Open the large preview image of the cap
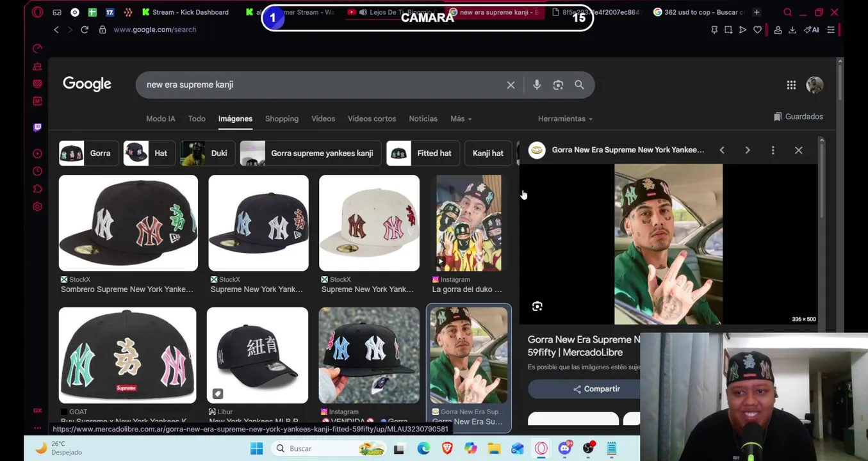The width and height of the screenshot is (868, 461). (x=668, y=244)
